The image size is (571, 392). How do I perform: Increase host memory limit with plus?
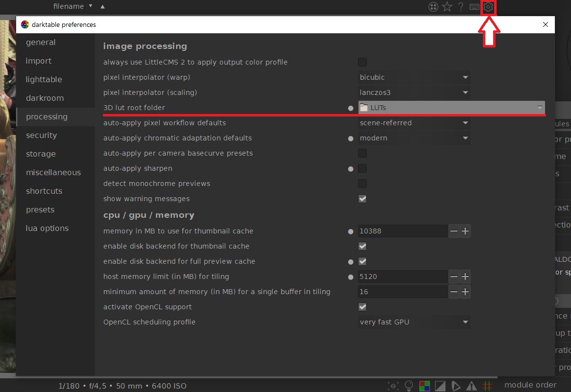click(x=465, y=277)
